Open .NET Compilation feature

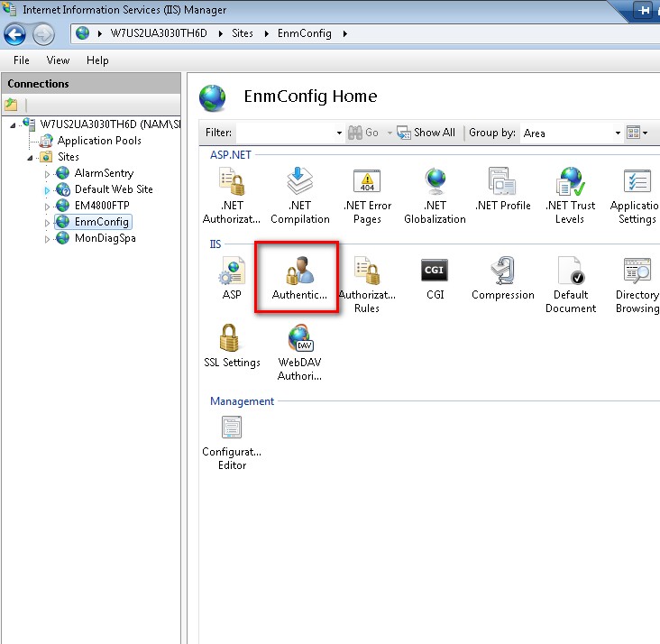click(299, 196)
